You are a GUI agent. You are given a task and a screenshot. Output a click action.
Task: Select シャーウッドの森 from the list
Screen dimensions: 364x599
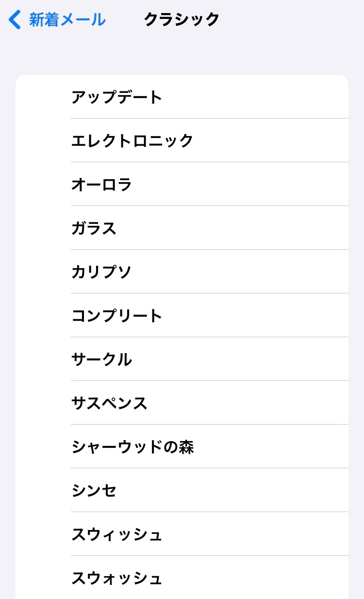point(132,447)
